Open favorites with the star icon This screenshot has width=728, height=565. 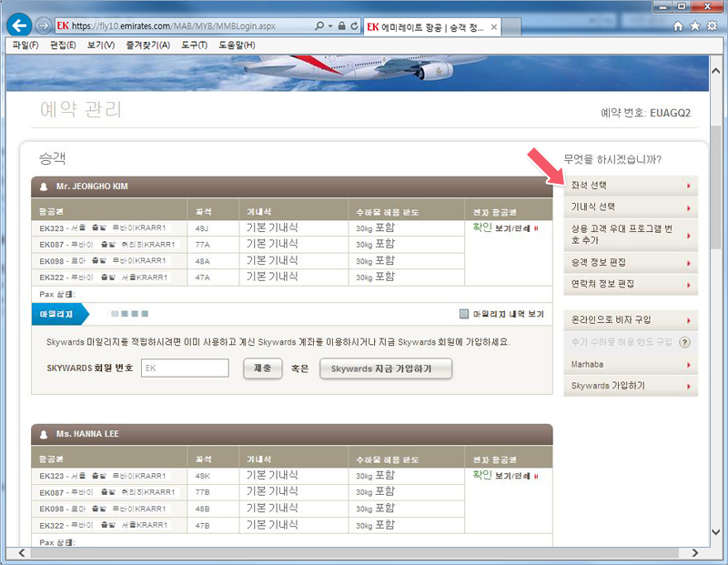(x=693, y=26)
